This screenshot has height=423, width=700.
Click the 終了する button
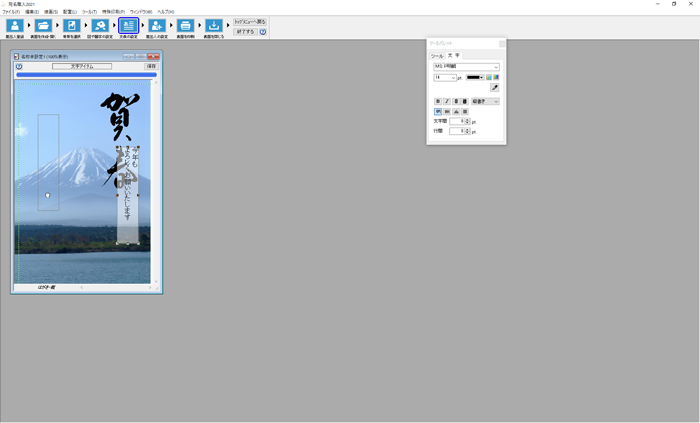pos(245,32)
